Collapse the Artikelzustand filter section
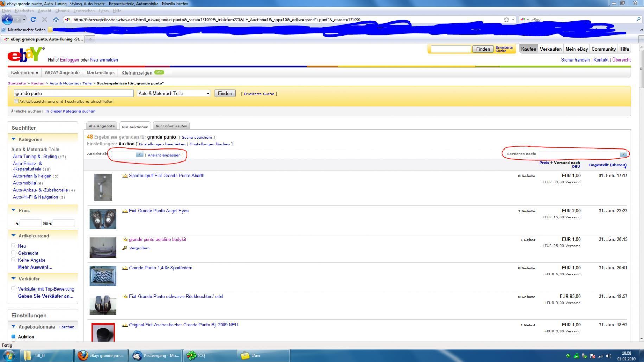This screenshot has width=644, height=362. (x=14, y=236)
